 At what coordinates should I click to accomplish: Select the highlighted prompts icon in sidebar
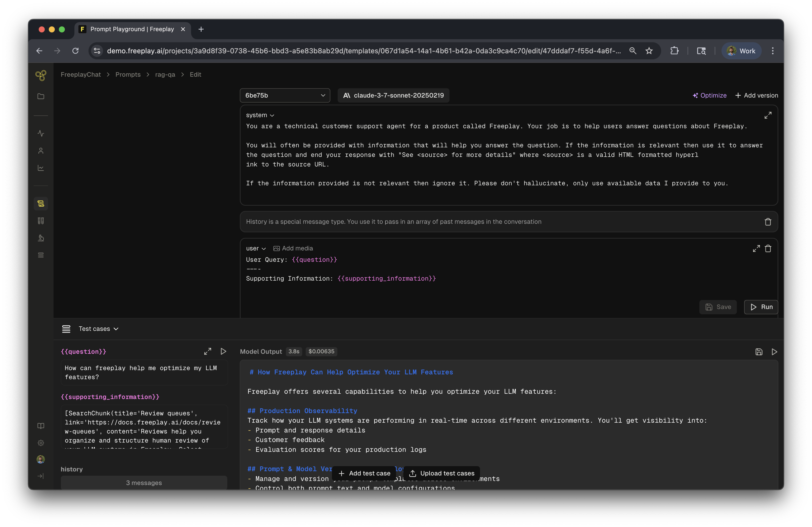(x=41, y=203)
